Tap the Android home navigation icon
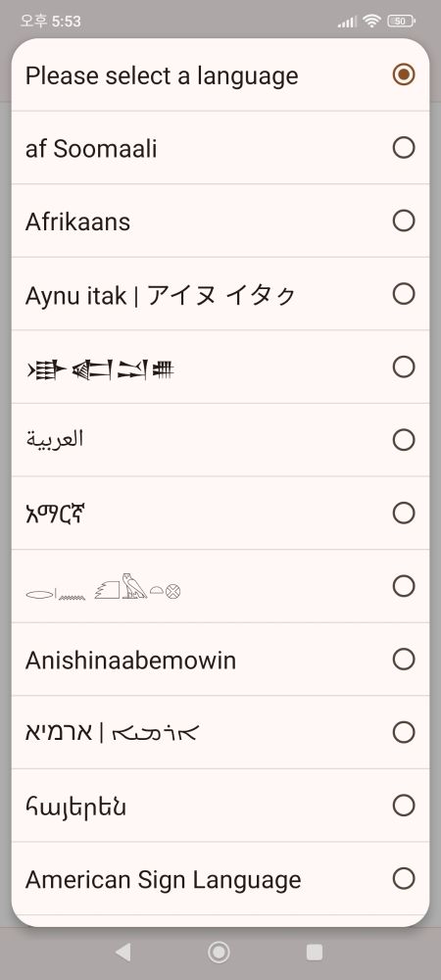 pos(219,952)
